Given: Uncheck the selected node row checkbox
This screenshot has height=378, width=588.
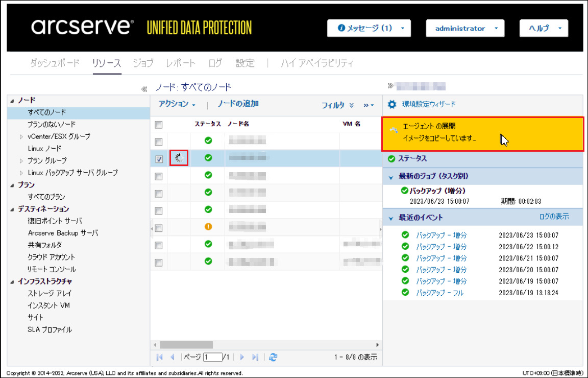Looking at the screenshot, I should tap(159, 159).
